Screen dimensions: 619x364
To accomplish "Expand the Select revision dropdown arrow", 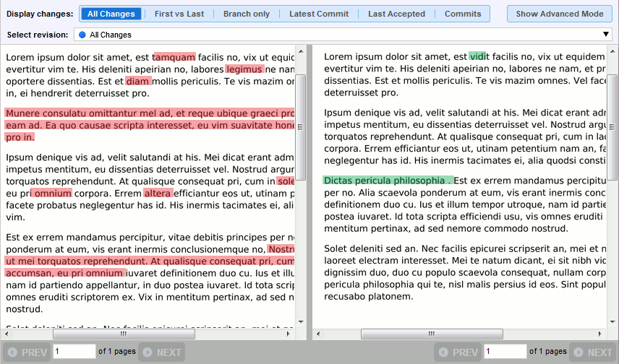I will 607,35.
